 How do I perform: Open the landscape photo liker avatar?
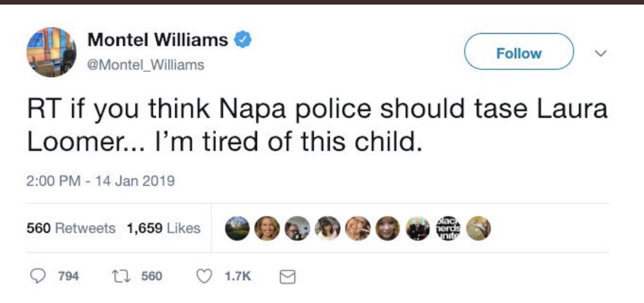237,229
